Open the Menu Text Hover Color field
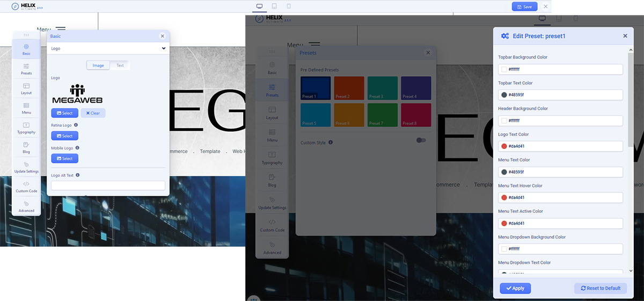 point(561,198)
